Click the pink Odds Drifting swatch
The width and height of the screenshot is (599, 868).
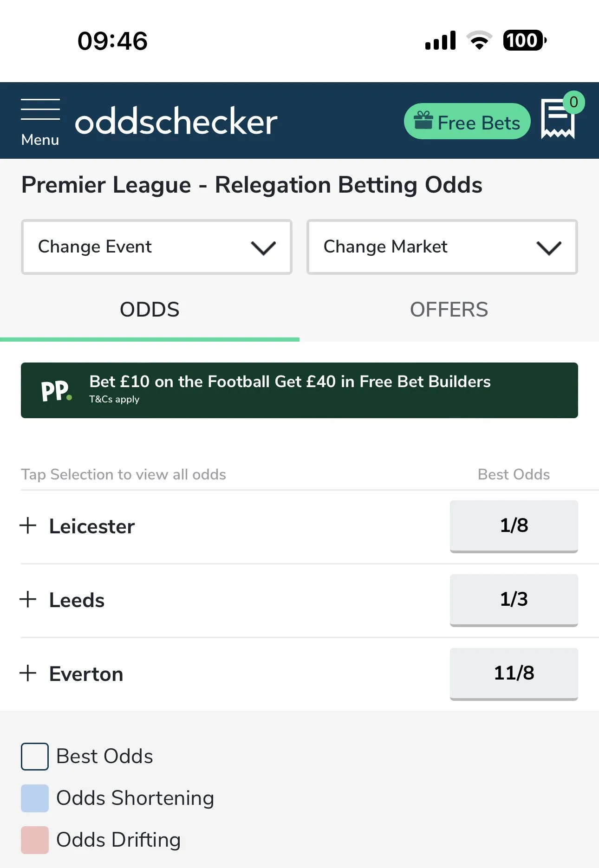click(x=35, y=840)
